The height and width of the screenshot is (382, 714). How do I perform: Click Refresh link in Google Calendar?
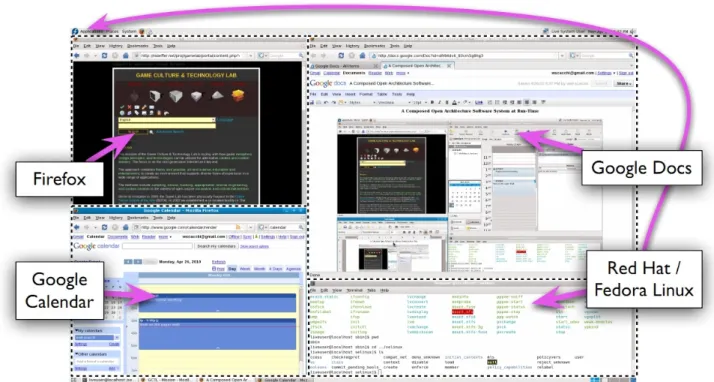(x=219, y=262)
